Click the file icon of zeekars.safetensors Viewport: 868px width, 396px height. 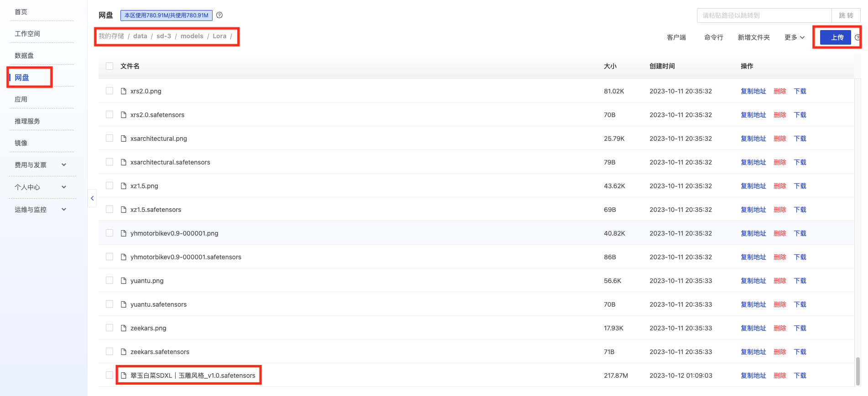point(123,352)
